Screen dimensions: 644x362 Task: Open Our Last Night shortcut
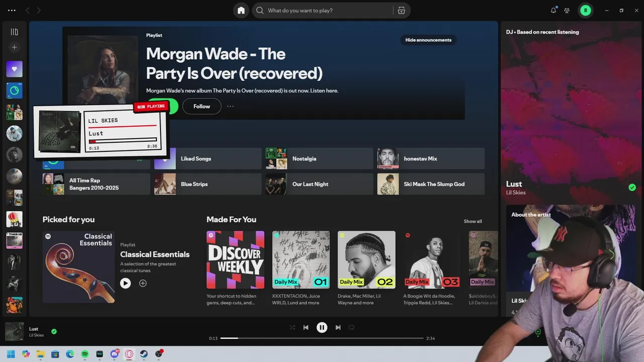(x=319, y=184)
